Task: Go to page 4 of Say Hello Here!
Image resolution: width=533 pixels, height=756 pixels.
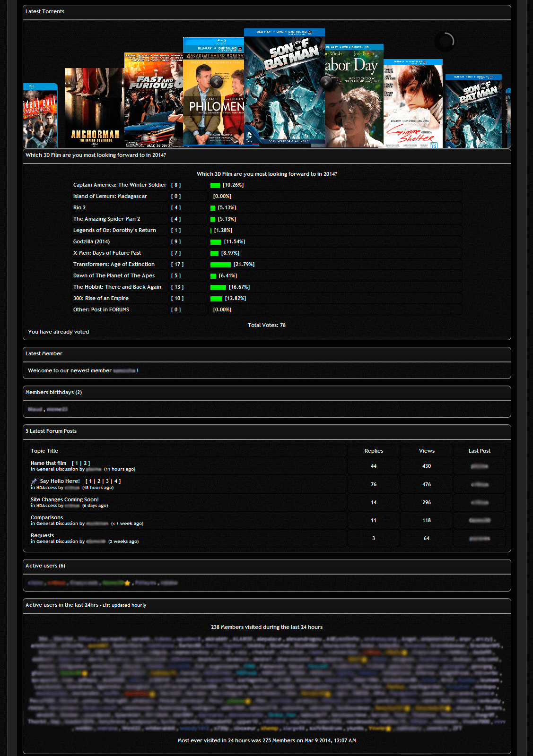Action: [x=116, y=481]
